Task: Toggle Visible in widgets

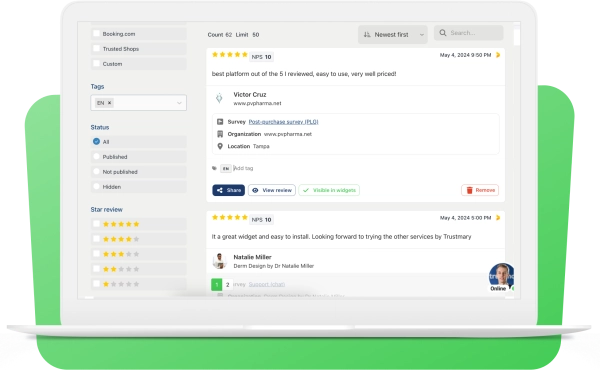Action: click(x=329, y=190)
